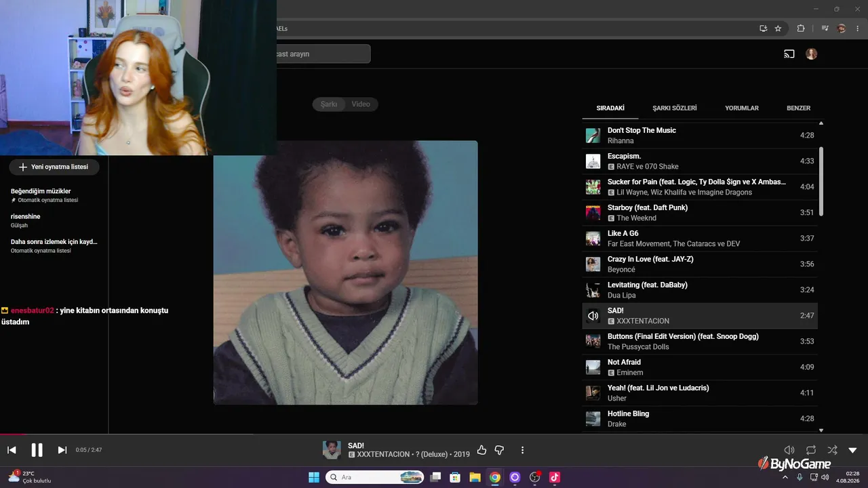
Task: Bookmark this page with the star icon
Action: 778,28
